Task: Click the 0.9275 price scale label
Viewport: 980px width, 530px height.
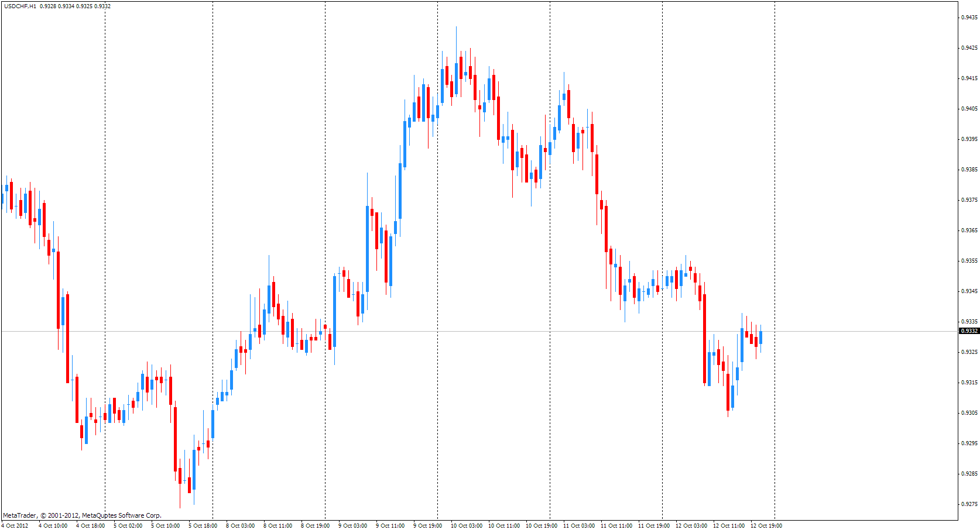Action: tap(970, 504)
